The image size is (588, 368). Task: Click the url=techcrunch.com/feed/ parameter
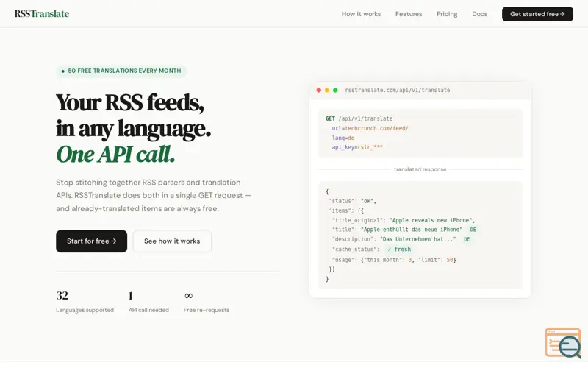point(370,128)
